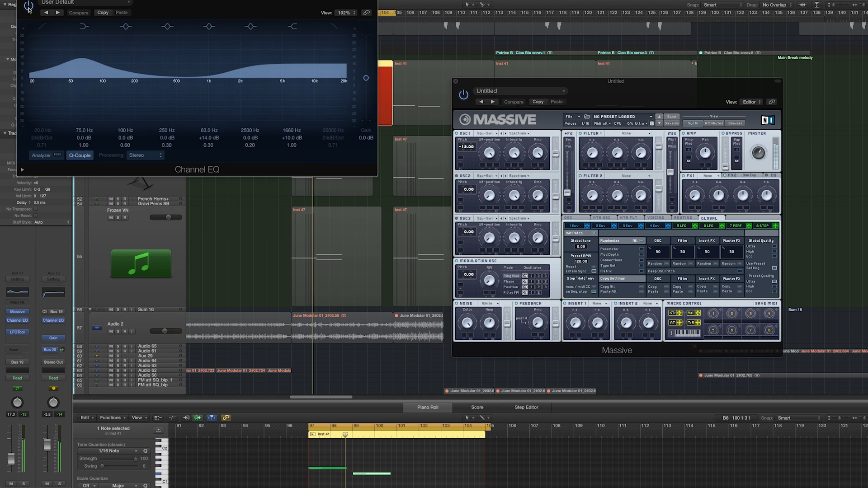Screen dimensions: 868x488
Task: Mute the French Horns+ track
Action: 111,199
